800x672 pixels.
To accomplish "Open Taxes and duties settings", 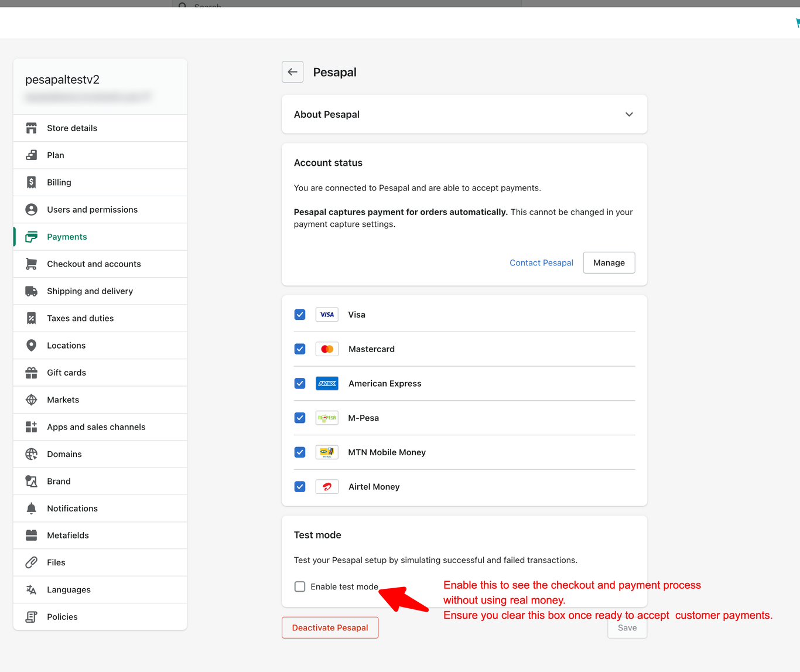I will (x=100, y=318).
